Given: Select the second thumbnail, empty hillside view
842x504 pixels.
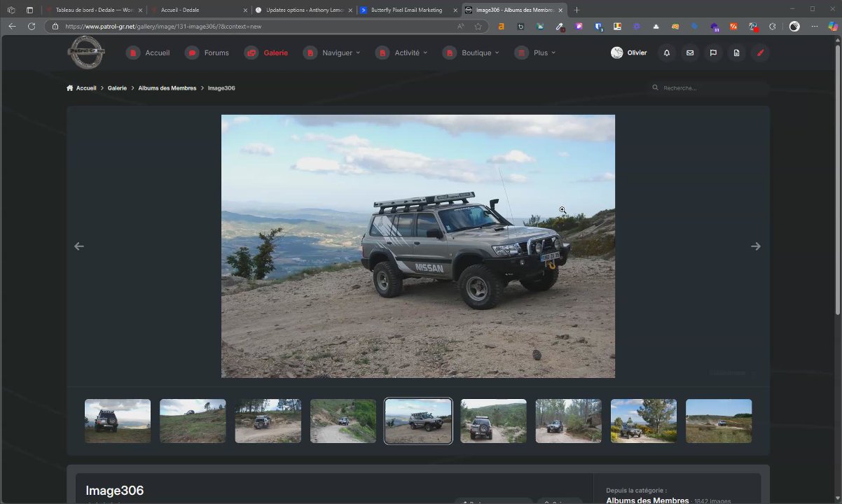Looking at the screenshot, I should 193,421.
